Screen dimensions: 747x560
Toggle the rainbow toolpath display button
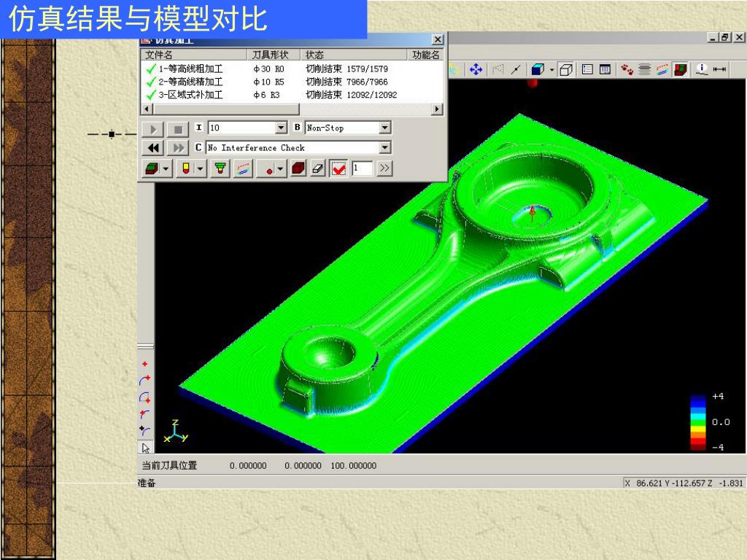[x=242, y=168]
